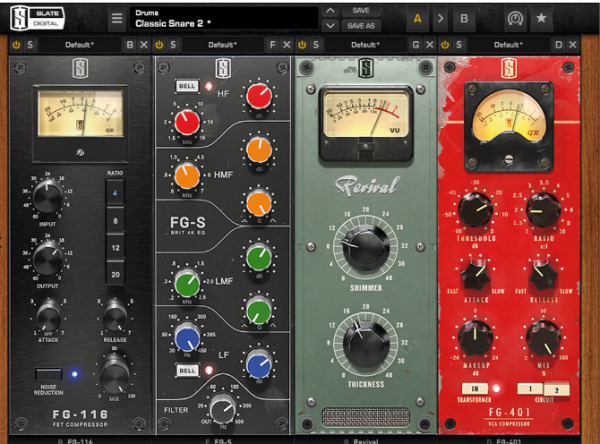
Task: Switch to the A preset slot
Action: tap(416, 18)
